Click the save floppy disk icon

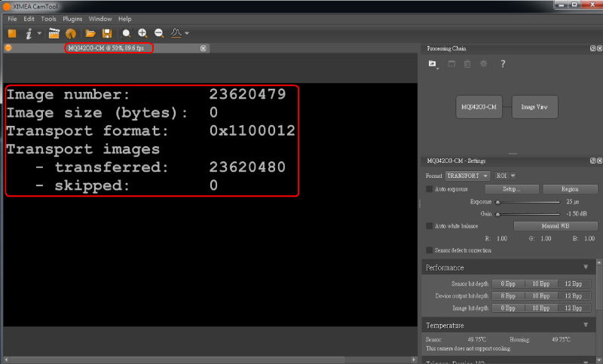pyautogui.click(x=107, y=33)
